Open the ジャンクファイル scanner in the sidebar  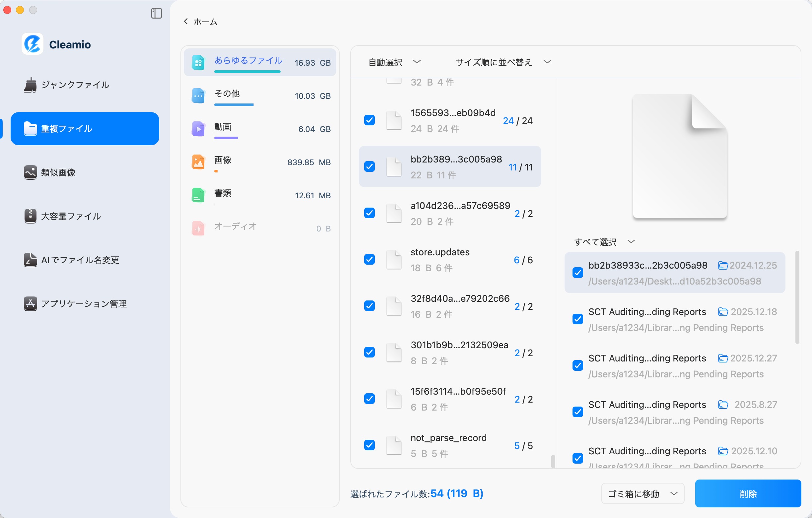point(75,85)
